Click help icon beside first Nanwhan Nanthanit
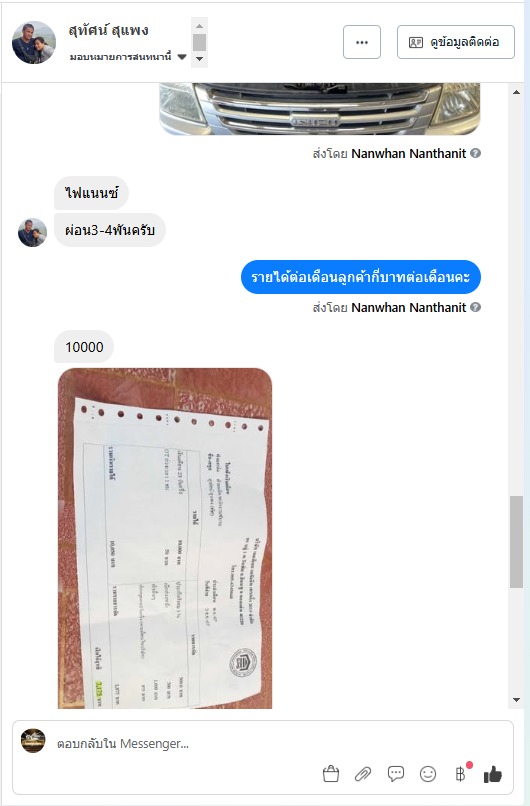This screenshot has height=806, width=530. 476,153
